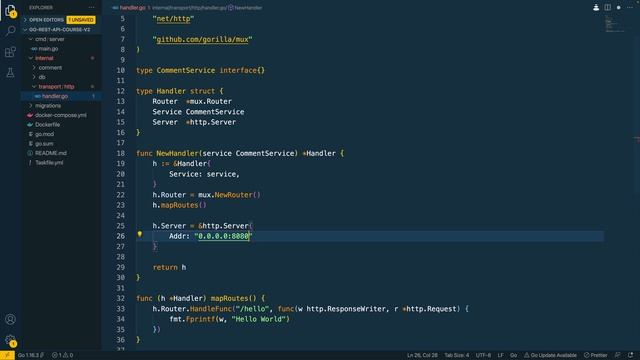The width and height of the screenshot is (640, 360).
Task: Click Go language mode in status bar
Action: pos(513,355)
